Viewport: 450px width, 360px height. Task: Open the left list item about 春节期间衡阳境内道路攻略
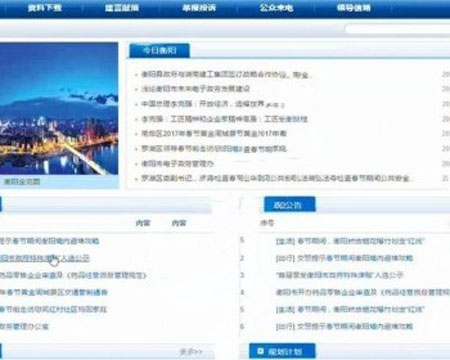click(x=49, y=241)
